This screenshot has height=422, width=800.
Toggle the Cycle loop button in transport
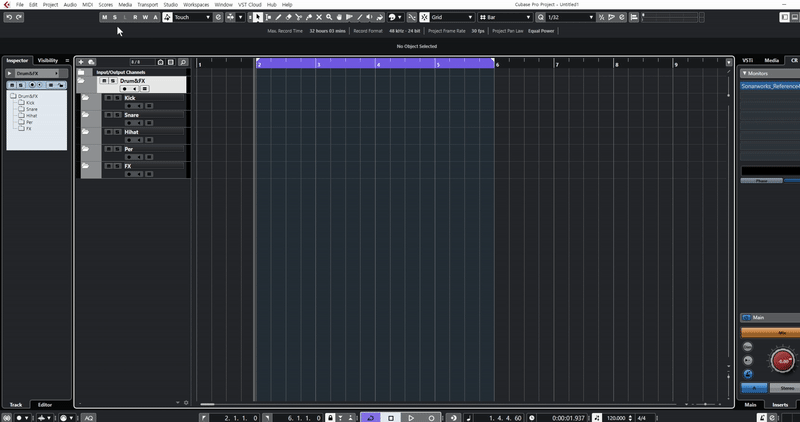(370, 418)
